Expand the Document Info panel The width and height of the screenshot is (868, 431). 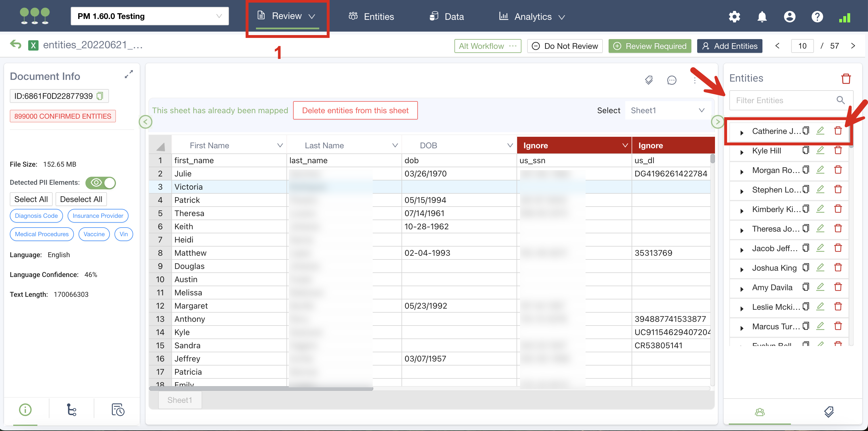click(129, 74)
